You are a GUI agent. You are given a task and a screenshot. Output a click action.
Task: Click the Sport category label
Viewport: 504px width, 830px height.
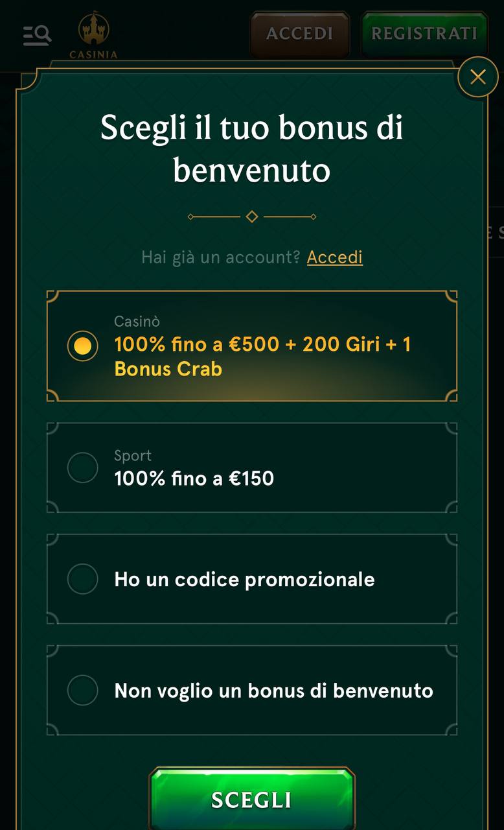pos(133,456)
